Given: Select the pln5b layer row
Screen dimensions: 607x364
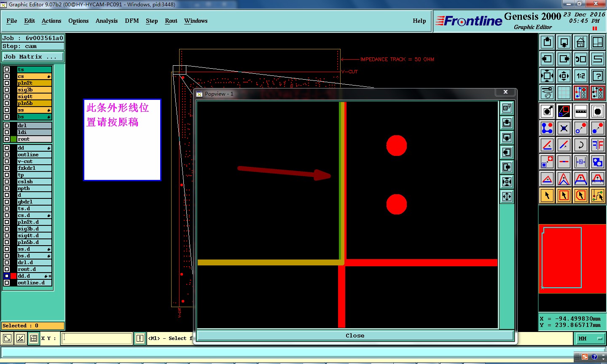Looking at the screenshot, I should (x=34, y=103).
